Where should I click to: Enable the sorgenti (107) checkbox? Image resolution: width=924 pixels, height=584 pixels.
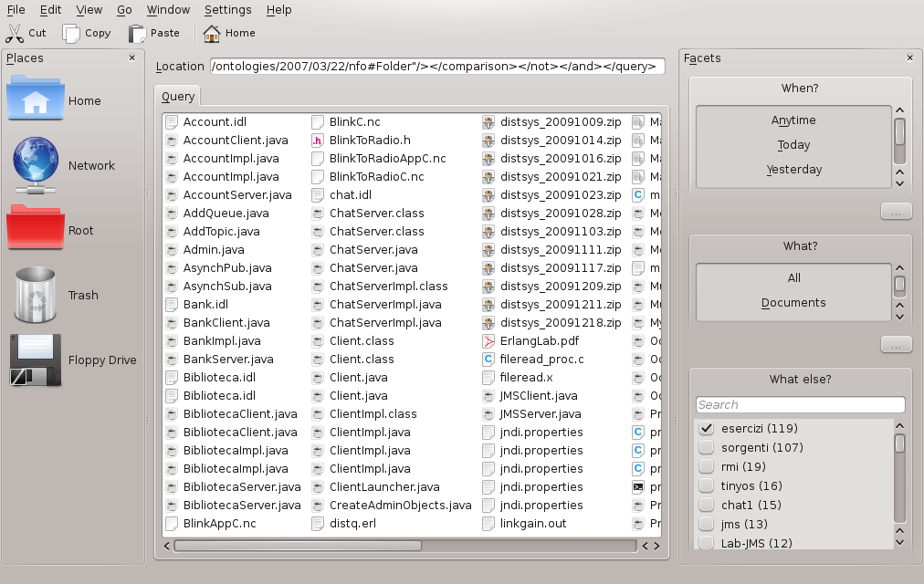pyautogui.click(x=706, y=447)
